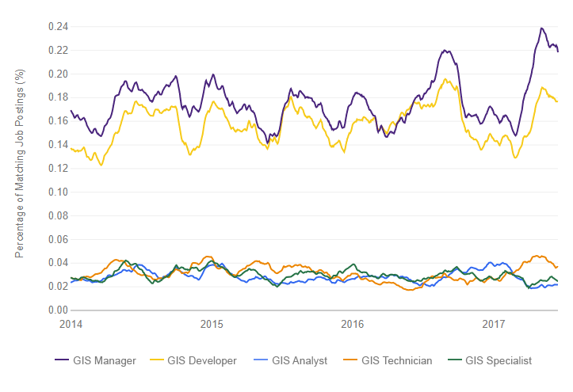
Task: Toggle the GIS Analyst legend label
Action: (x=299, y=360)
